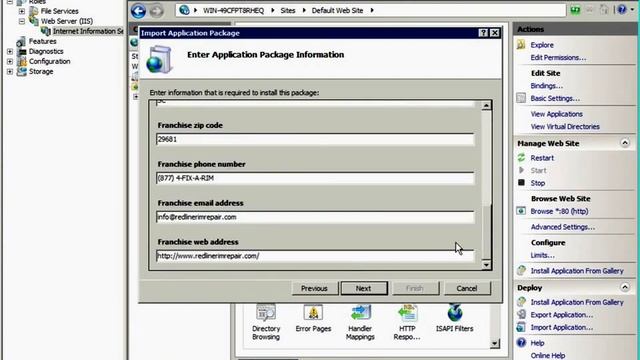Click Default Web Site in breadcrumb
This screenshot has width=640, height=360.
point(337,11)
